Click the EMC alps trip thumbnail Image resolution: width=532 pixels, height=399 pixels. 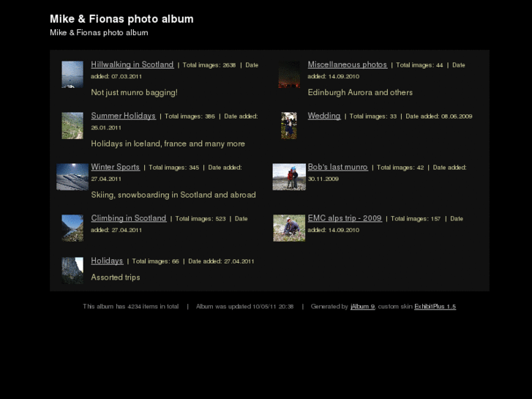click(289, 228)
